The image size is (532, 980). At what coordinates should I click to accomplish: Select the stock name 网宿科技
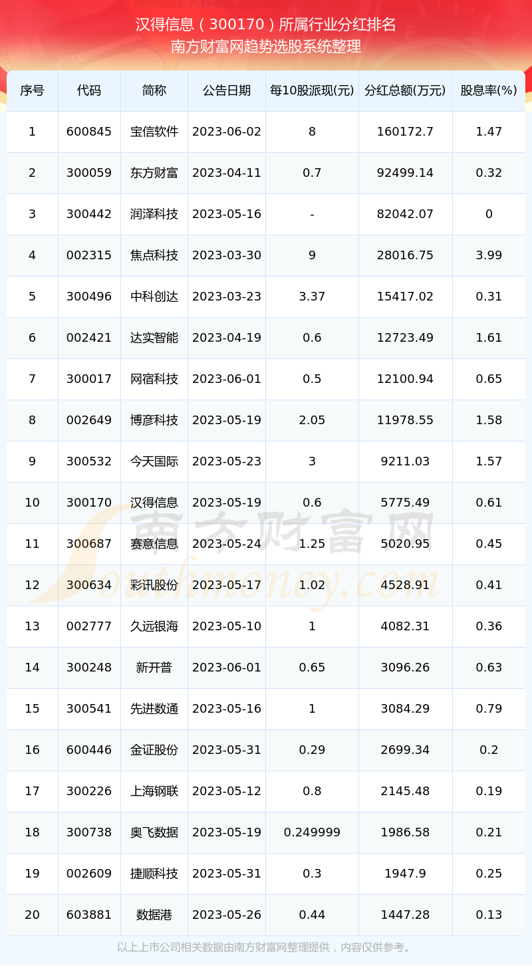[154, 379]
